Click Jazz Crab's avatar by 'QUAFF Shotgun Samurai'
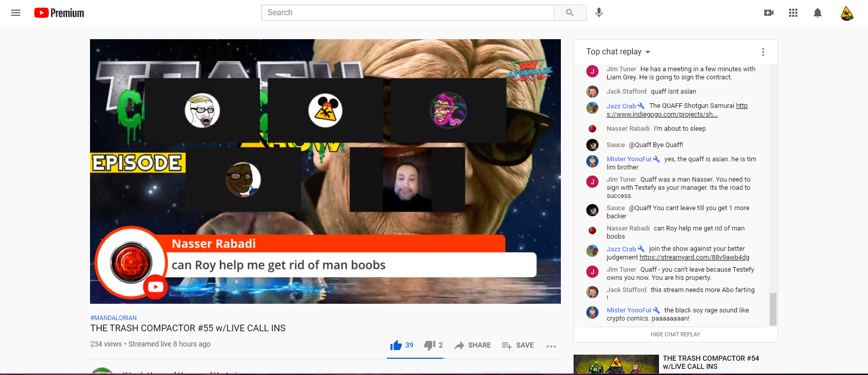The image size is (868, 375). [x=592, y=108]
